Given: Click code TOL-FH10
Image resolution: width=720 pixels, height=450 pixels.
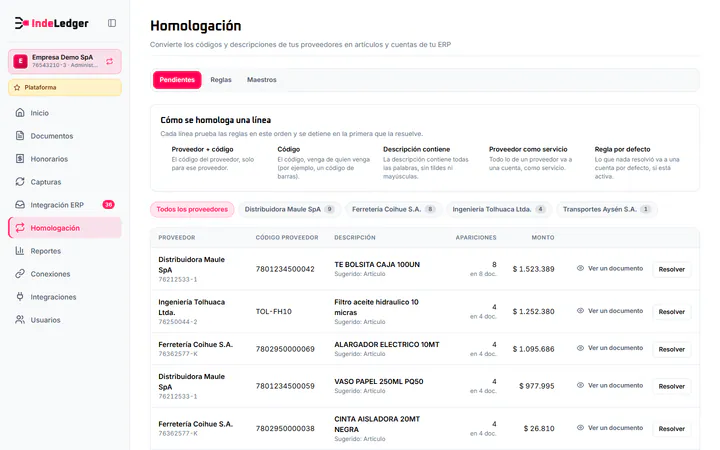Looking at the screenshot, I should pos(274,311).
